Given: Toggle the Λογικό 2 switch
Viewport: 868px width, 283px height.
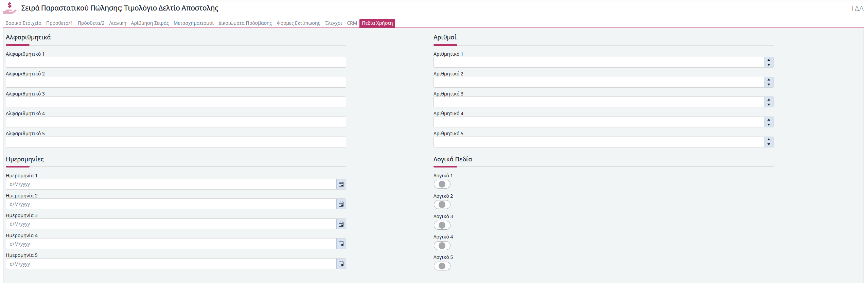Looking at the screenshot, I should [x=442, y=205].
